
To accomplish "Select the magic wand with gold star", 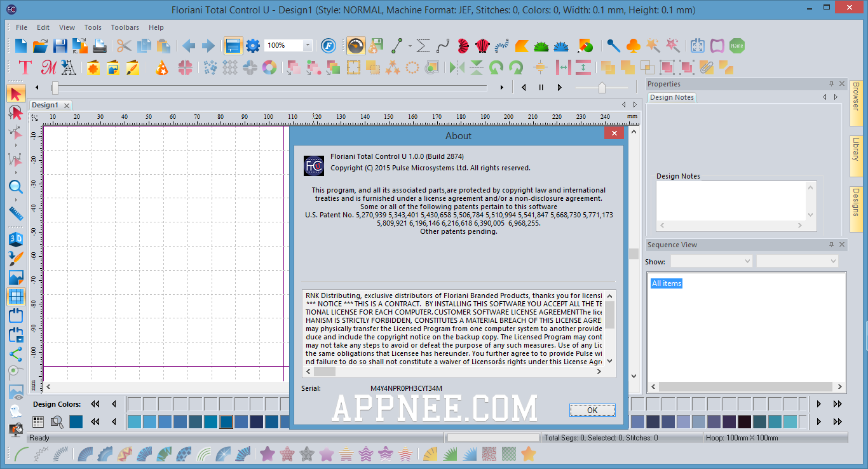I will (x=653, y=46).
